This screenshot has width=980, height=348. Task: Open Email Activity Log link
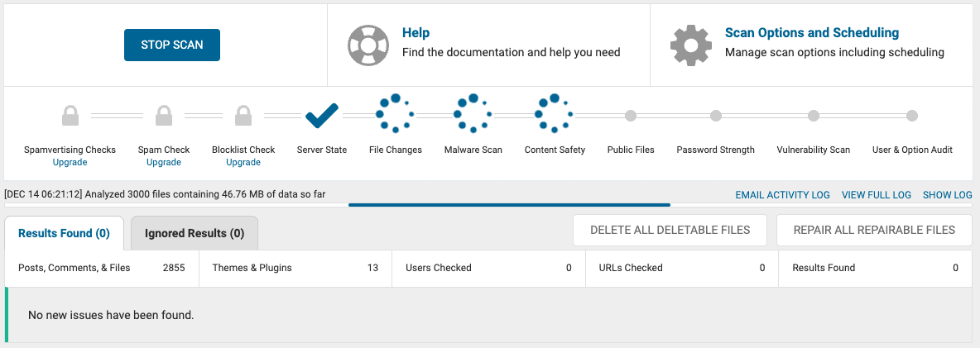tap(782, 195)
